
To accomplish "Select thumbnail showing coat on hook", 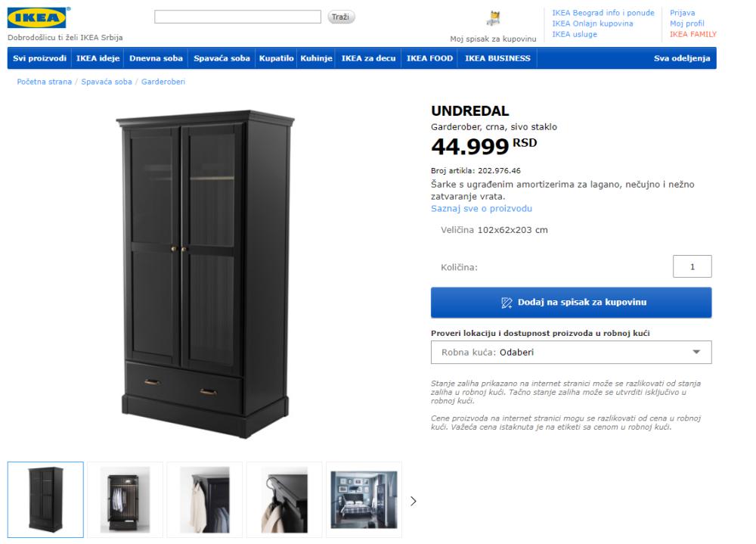I will point(284,499).
